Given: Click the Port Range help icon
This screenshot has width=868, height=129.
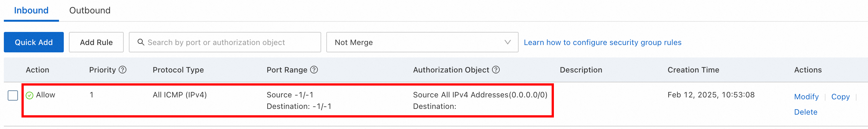Looking at the screenshot, I should tap(314, 70).
